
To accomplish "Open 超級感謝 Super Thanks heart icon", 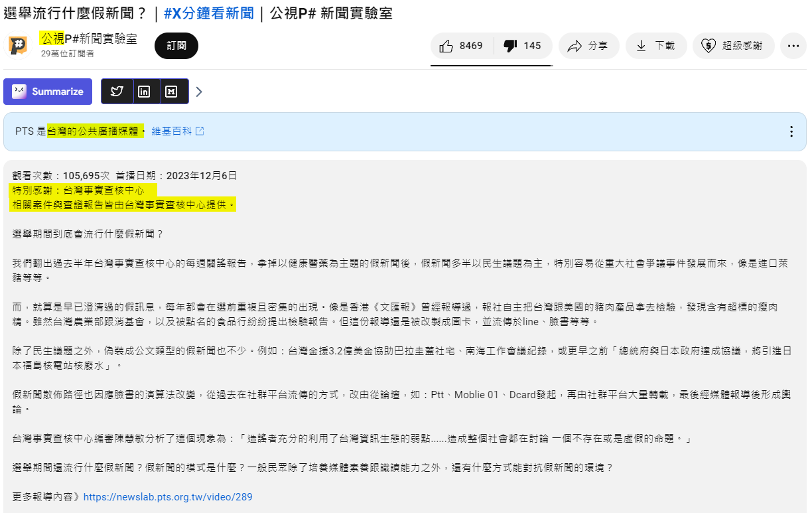I will [733, 46].
